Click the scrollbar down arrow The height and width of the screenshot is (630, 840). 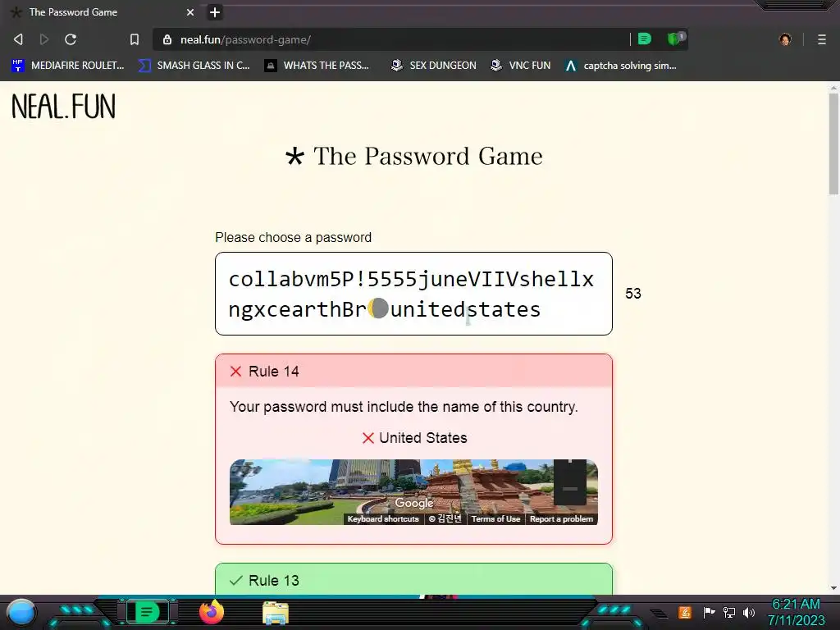tap(833, 587)
